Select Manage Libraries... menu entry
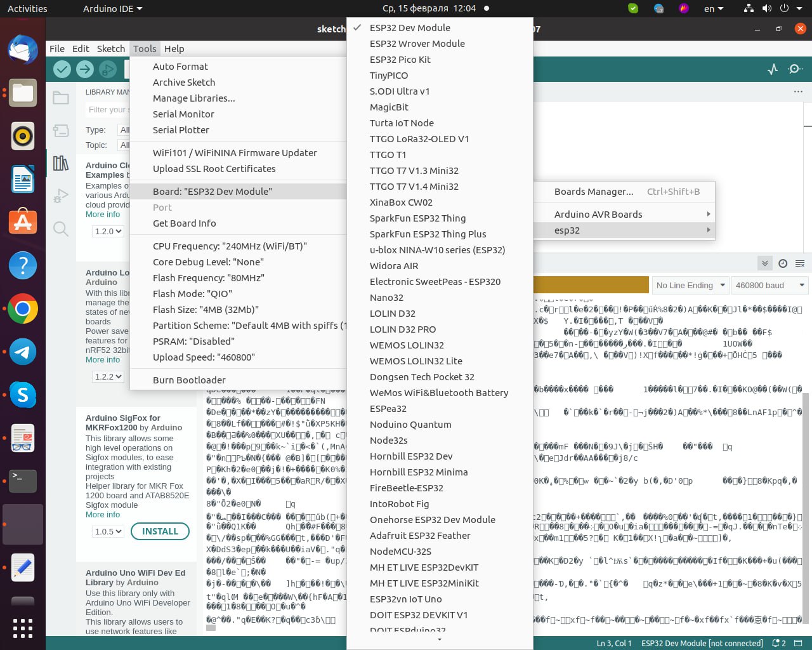 (238, 98)
